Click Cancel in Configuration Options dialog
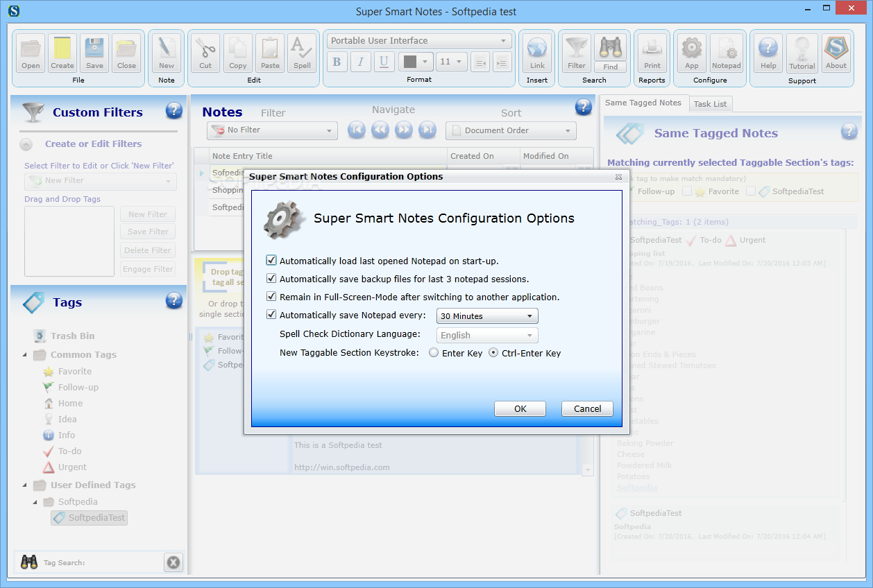The image size is (873, 588). point(587,409)
